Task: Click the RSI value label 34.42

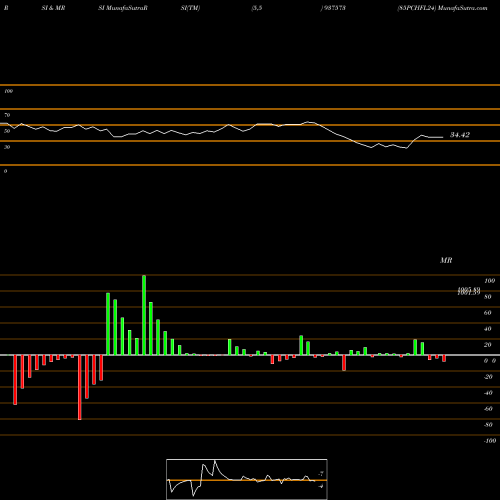Action: coord(460,135)
